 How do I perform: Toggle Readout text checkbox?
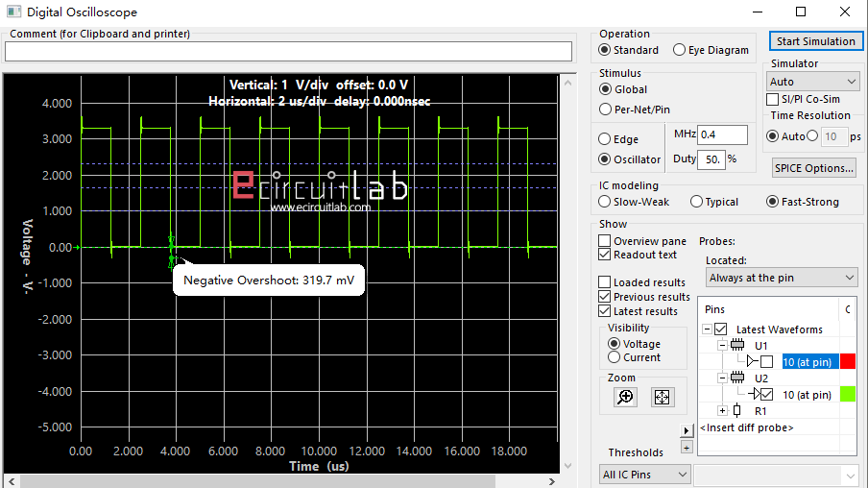[605, 255]
